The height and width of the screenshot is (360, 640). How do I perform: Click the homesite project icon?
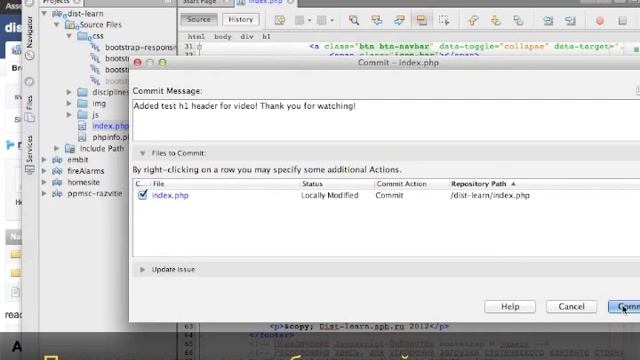coord(57,182)
